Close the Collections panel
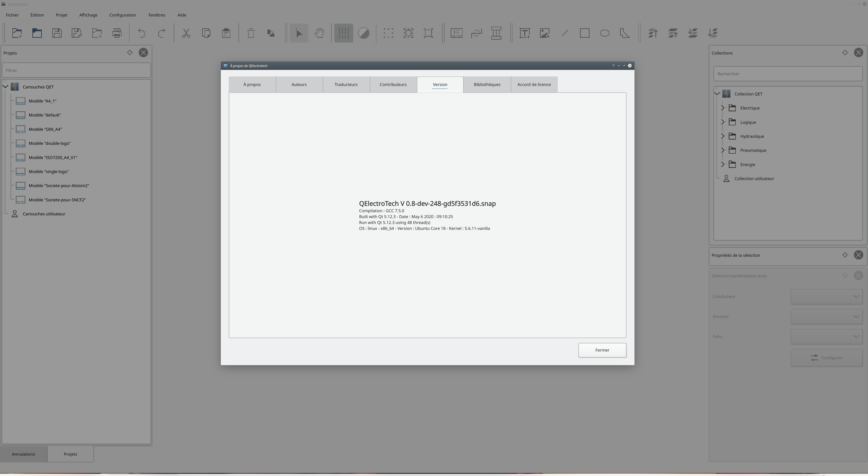The height and width of the screenshot is (476, 868). coord(859,53)
